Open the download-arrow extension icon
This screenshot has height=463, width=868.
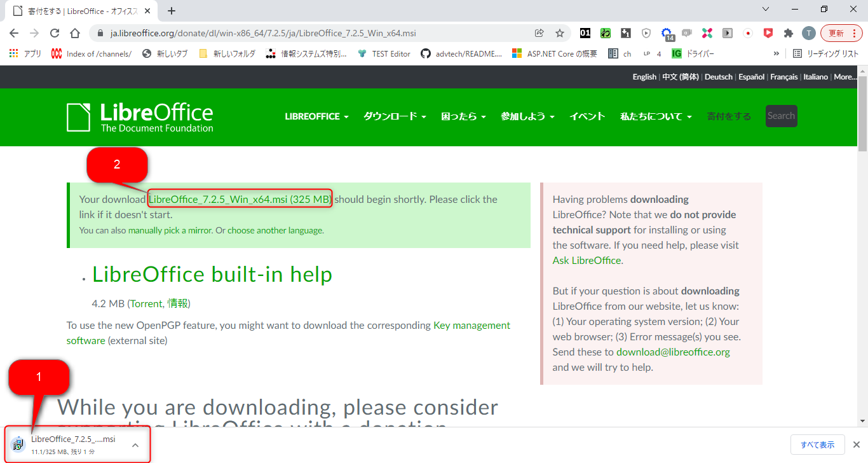point(626,33)
